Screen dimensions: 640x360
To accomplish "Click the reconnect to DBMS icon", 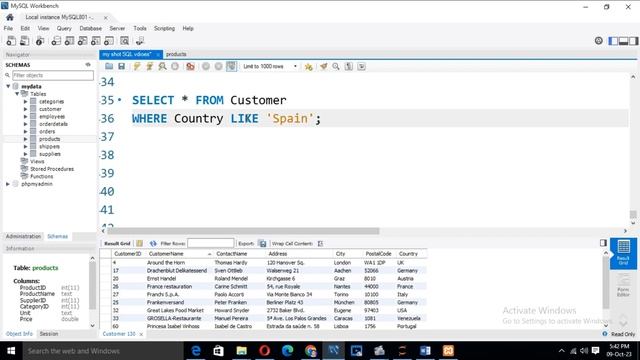I will (140, 41).
